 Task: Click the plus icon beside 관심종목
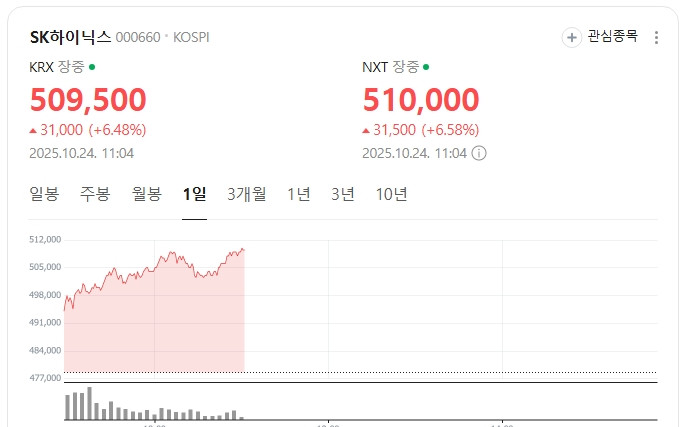[572, 37]
